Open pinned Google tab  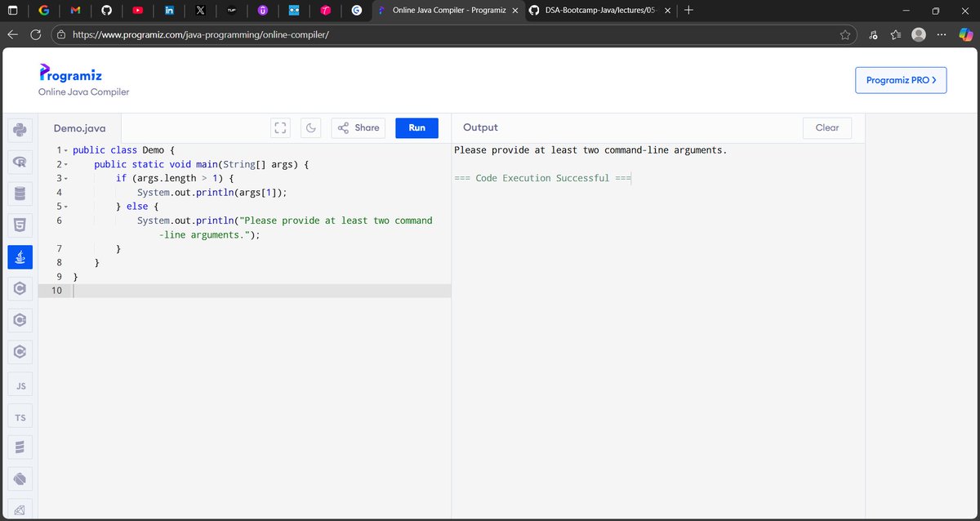(x=43, y=11)
